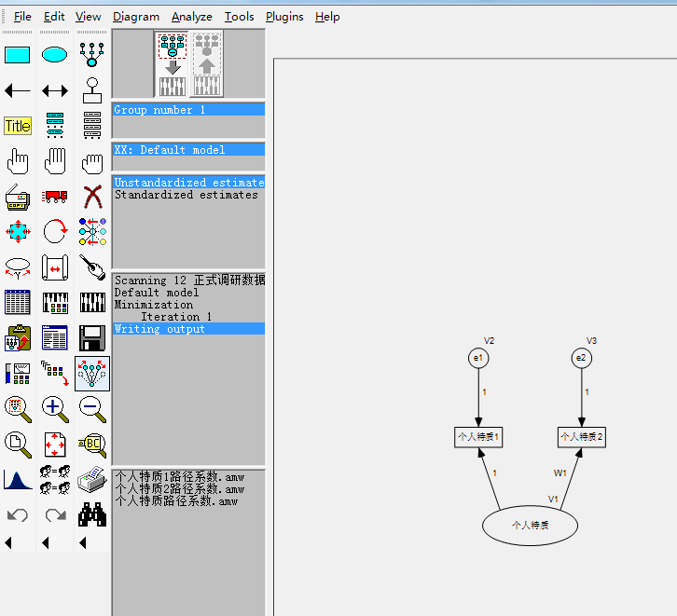Open the File menu
The height and width of the screenshot is (616, 677).
tap(22, 17)
